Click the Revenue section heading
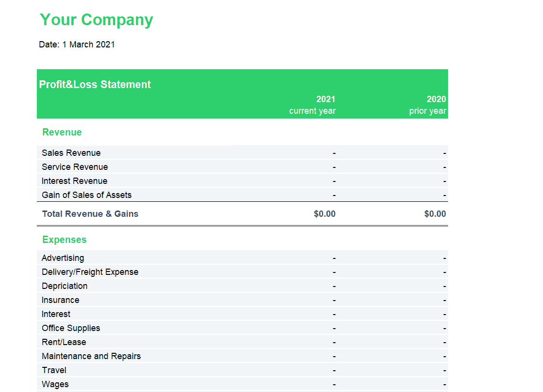 pos(62,132)
